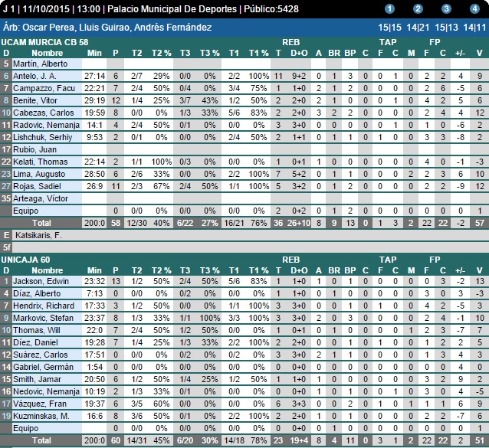Click TAP header above Unicaja table

click(388, 260)
